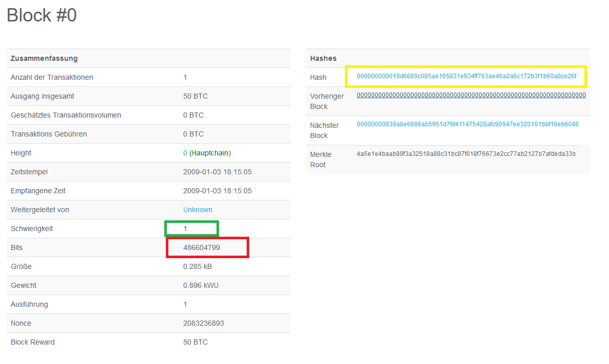Click the all-zeros Vorheriger Block hash
609x364 pixels.
click(471, 95)
